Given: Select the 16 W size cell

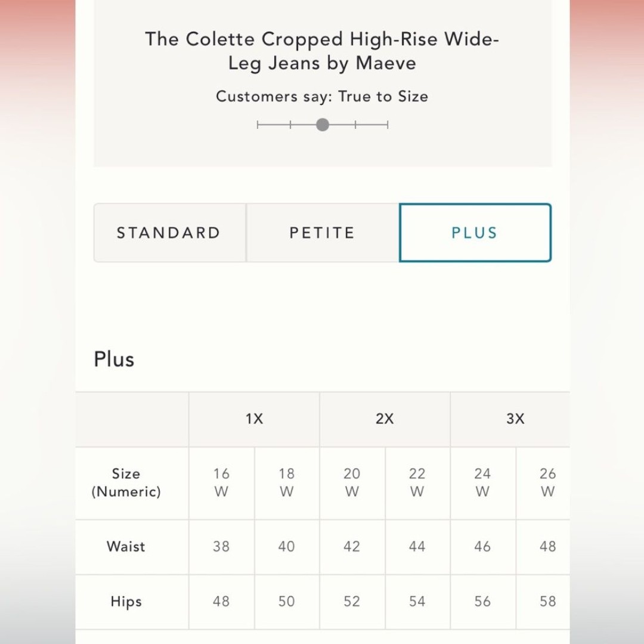Looking at the screenshot, I should click(x=221, y=482).
